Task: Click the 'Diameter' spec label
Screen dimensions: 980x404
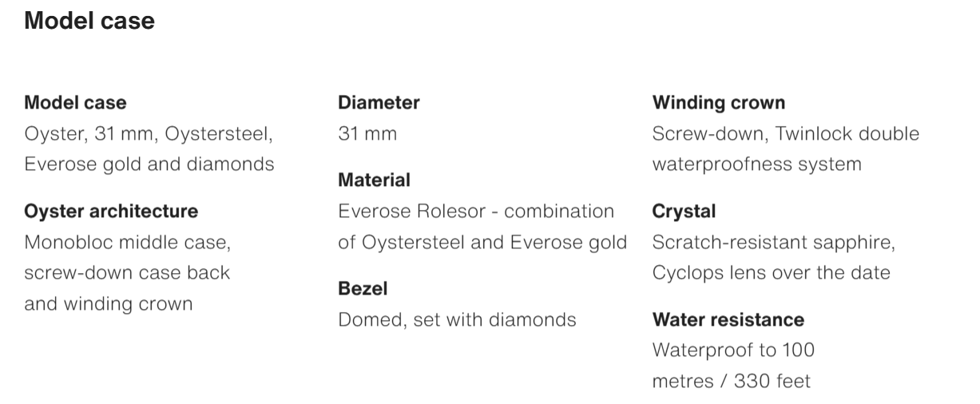Action: (x=379, y=103)
